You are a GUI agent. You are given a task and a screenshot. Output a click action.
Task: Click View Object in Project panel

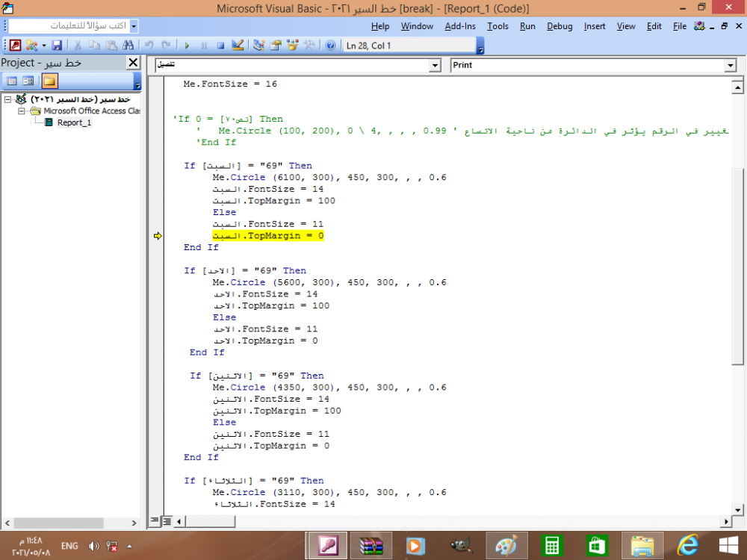click(28, 81)
